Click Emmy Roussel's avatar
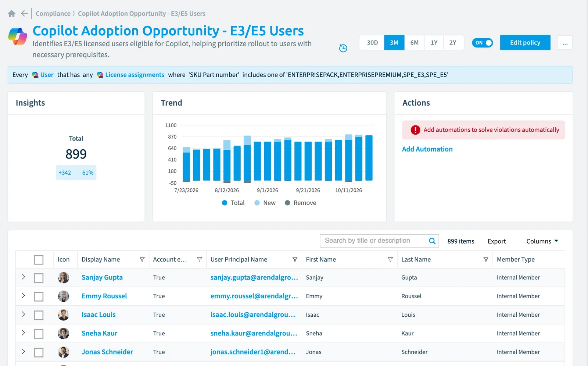Screen dimensions: 588x366 (64, 296)
